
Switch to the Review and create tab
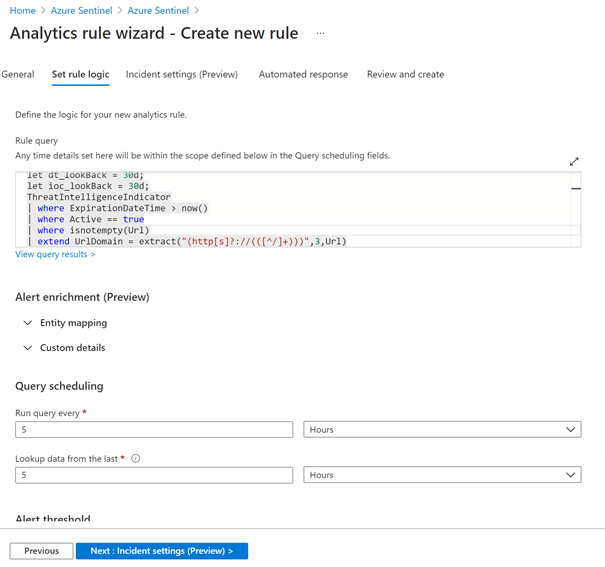tap(405, 75)
